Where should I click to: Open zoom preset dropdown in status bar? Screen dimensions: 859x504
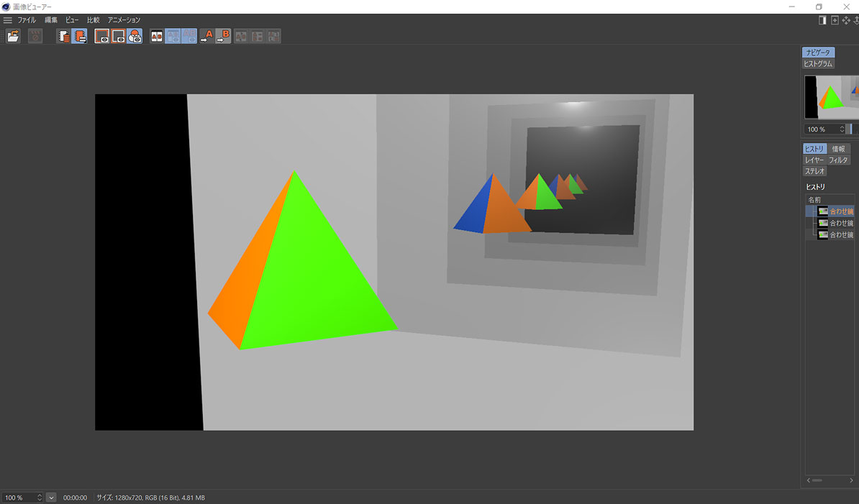tap(51, 498)
